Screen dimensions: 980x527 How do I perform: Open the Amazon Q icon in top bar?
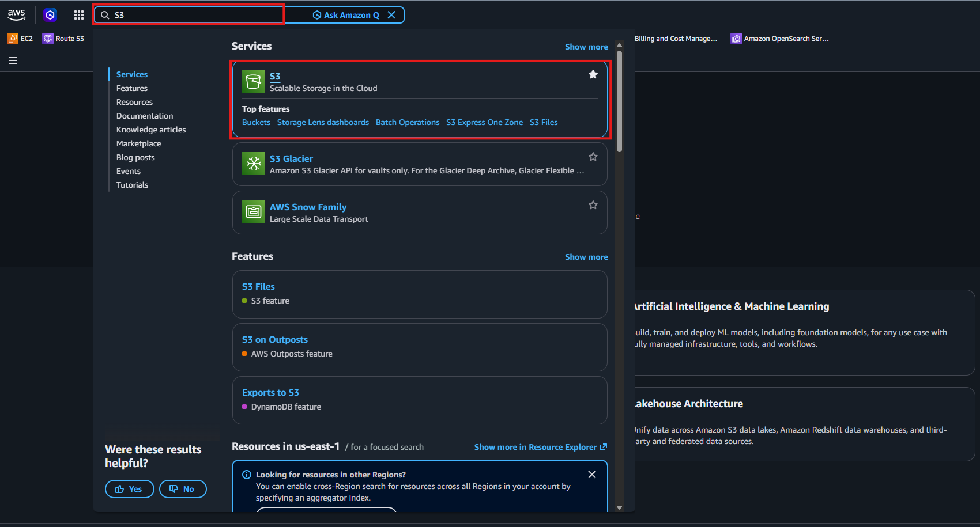50,15
